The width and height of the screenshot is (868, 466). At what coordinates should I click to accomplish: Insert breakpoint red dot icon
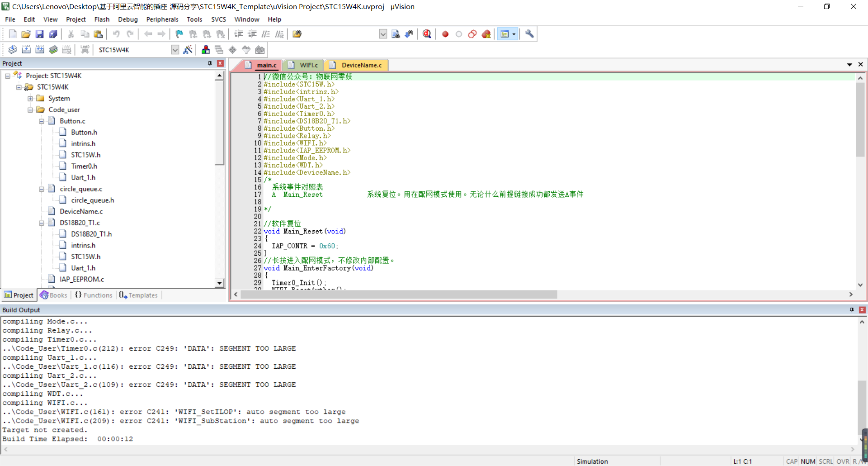445,34
